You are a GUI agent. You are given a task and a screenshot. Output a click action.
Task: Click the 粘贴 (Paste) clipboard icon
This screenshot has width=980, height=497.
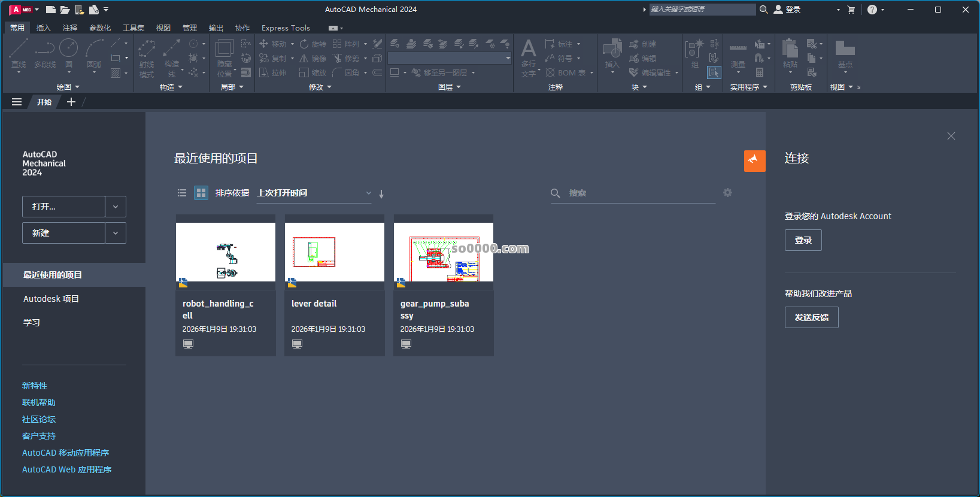[x=790, y=51]
